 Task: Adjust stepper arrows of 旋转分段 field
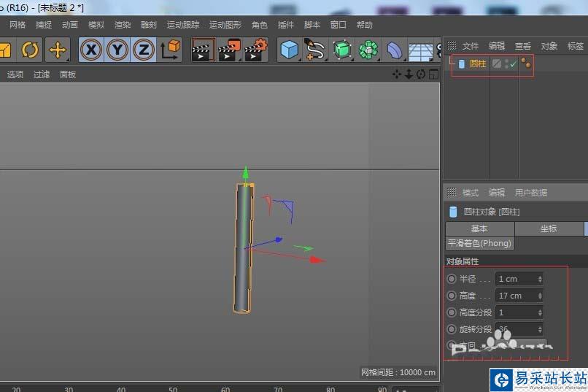point(540,329)
